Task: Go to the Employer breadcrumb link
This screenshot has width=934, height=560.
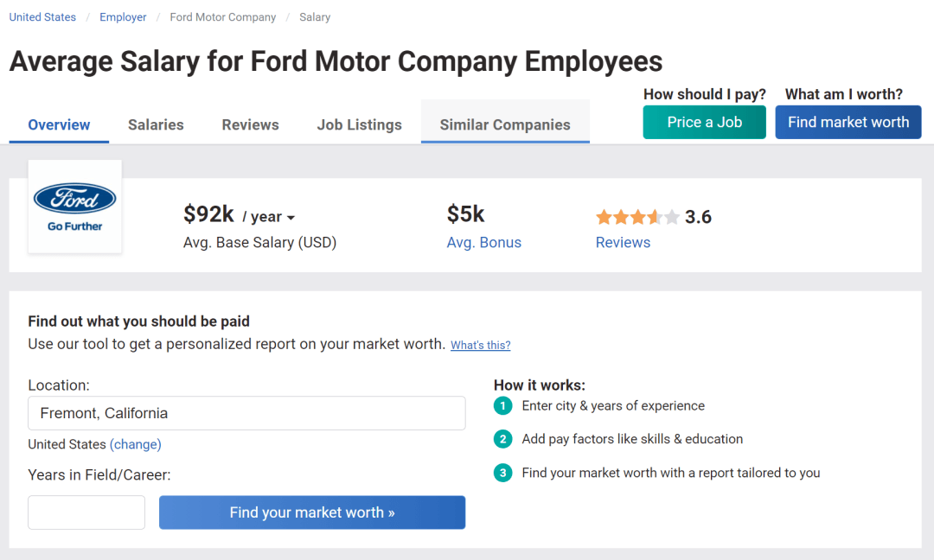Action: click(123, 17)
